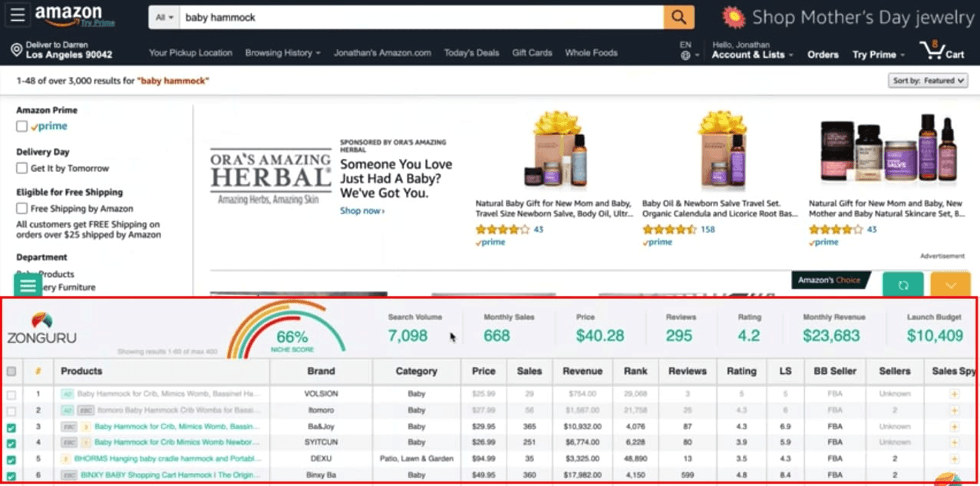Open Gift Cards page
The height and width of the screenshot is (486, 980).
pos(532,53)
